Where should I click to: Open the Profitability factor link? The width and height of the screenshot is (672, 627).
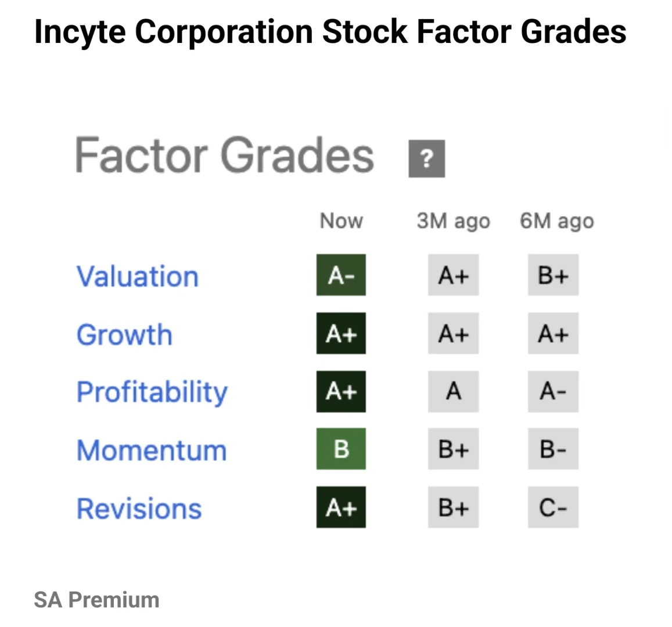[x=152, y=392]
